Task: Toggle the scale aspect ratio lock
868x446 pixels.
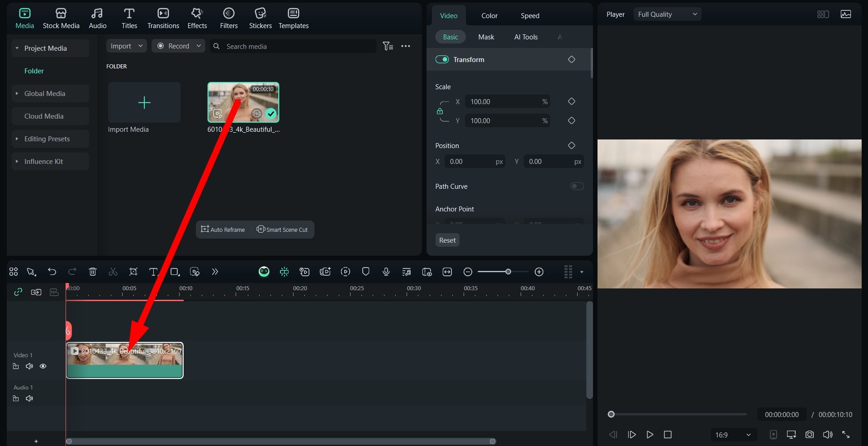Action: point(440,111)
